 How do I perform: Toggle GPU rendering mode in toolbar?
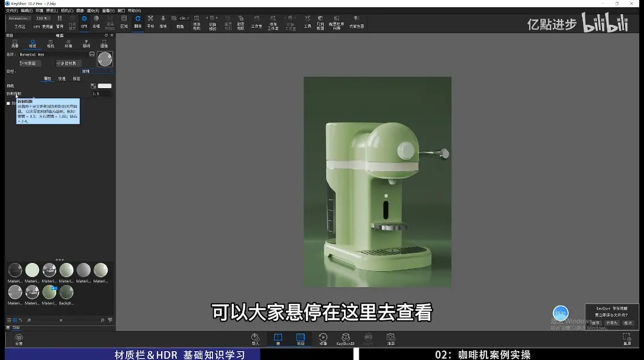pos(84,22)
